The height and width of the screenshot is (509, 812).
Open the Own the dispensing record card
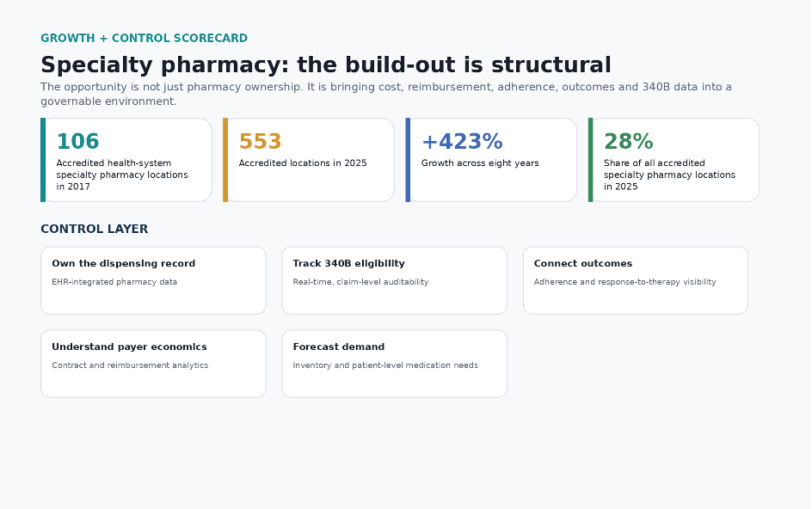pos(153,280)
